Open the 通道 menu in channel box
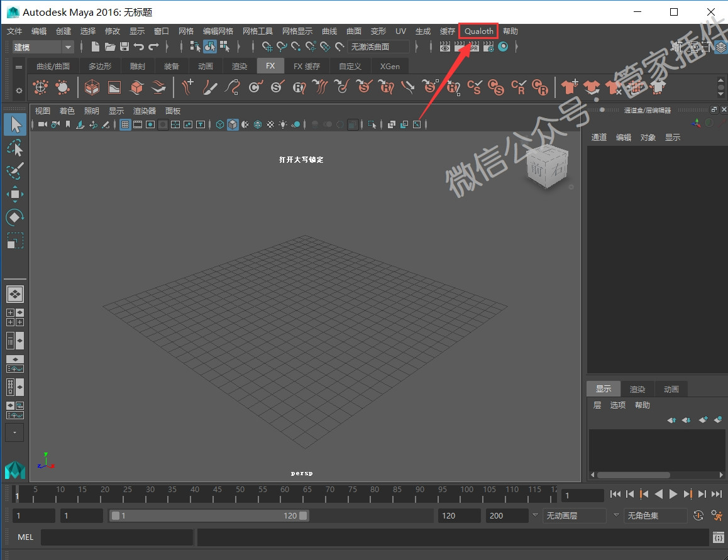The height and width of the screenshot is (560, 728). [599, 138]
